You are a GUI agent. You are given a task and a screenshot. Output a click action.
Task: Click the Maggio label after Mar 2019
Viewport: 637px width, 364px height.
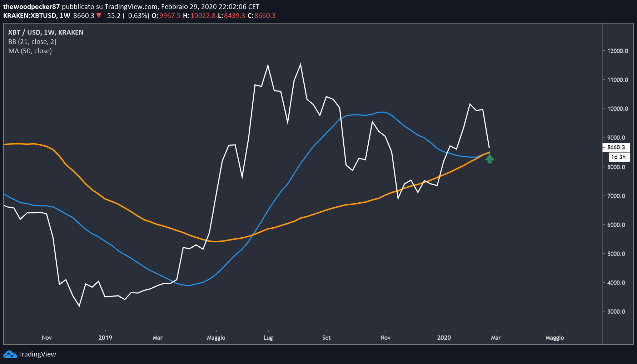click(x=216, y=338)
